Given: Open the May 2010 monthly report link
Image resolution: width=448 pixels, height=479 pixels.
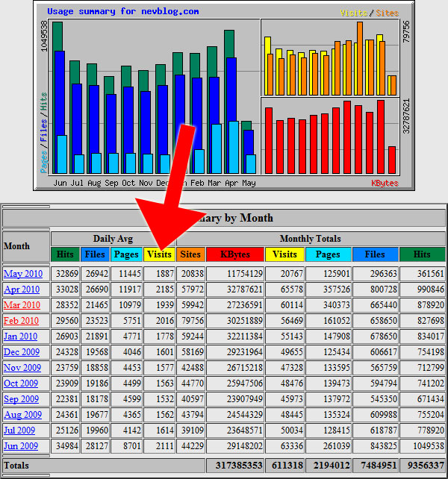Looking at the screenshot, I should pyautogui.click(x=22, y=274).
